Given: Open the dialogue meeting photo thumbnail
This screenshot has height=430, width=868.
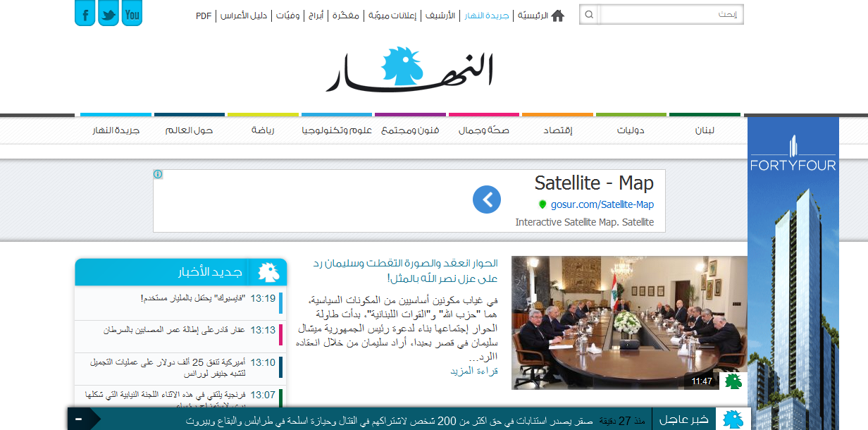Looking at the screenshot, I should [629, 322].
